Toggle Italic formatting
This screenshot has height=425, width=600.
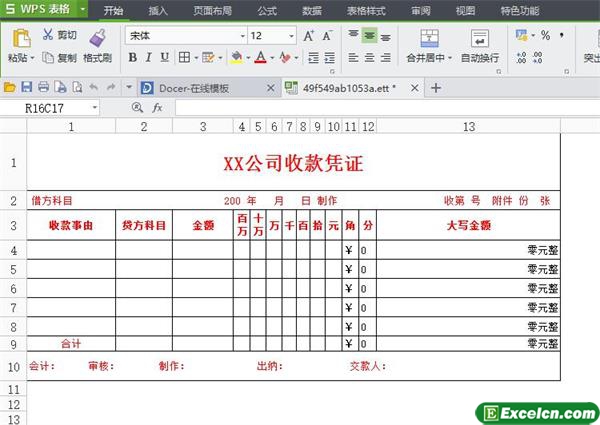(x=148, y=58)
